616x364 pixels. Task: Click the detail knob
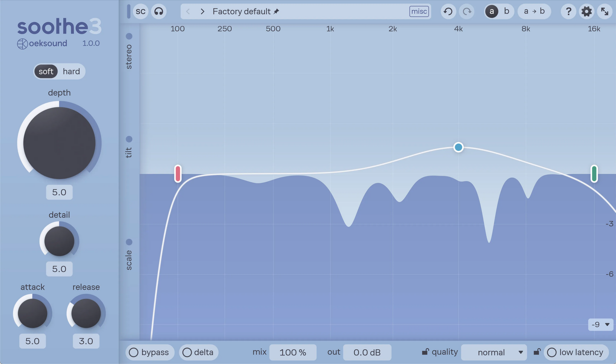[x=59, y=241]
